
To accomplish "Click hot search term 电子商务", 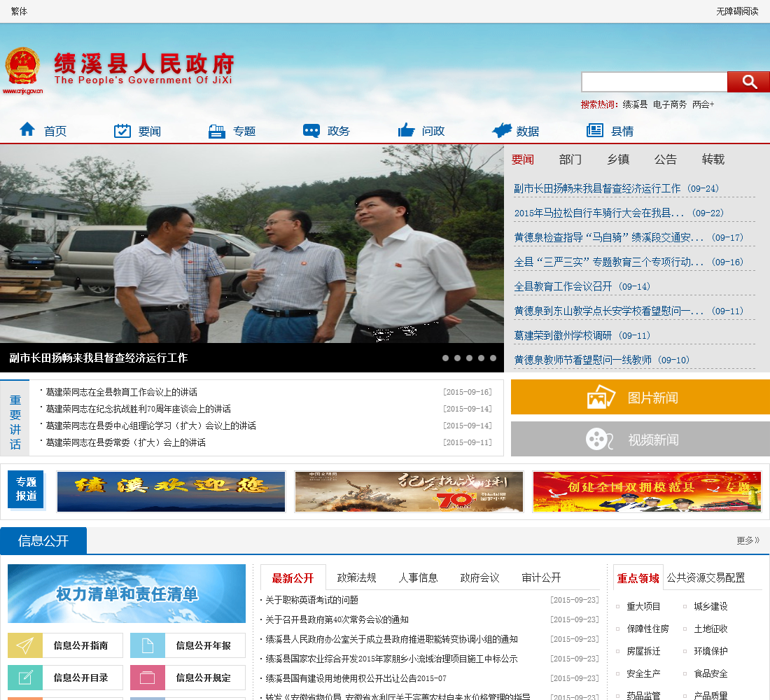I will (670, 104).
